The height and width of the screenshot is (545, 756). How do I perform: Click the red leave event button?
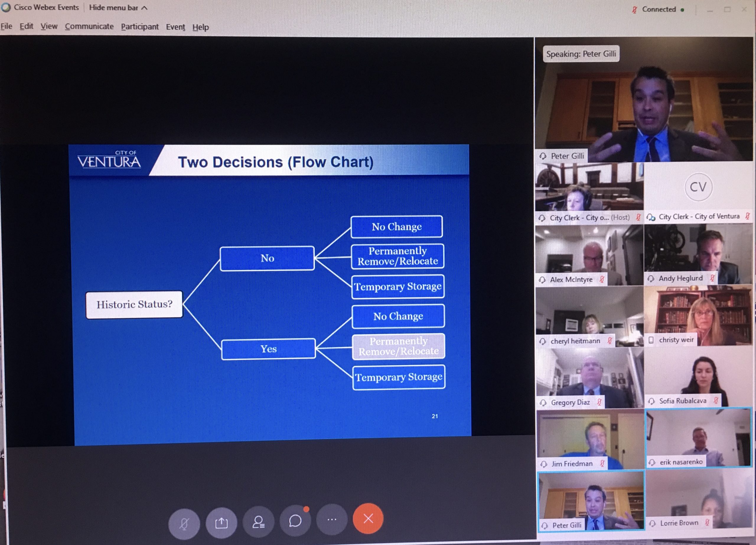coord(368,518)
